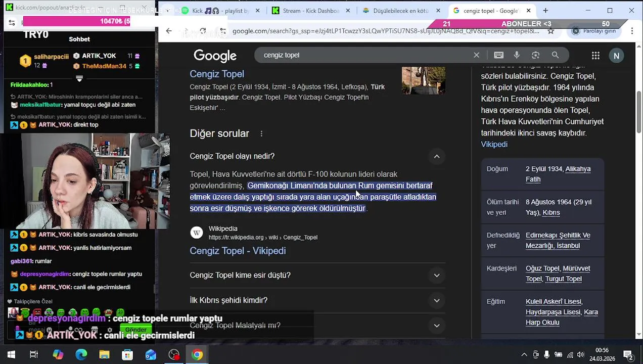This screenshot has height=364, width=643.
Task: Switch to 'Düşülebilecek en kötü' tab
Action: tap(401, 11)
